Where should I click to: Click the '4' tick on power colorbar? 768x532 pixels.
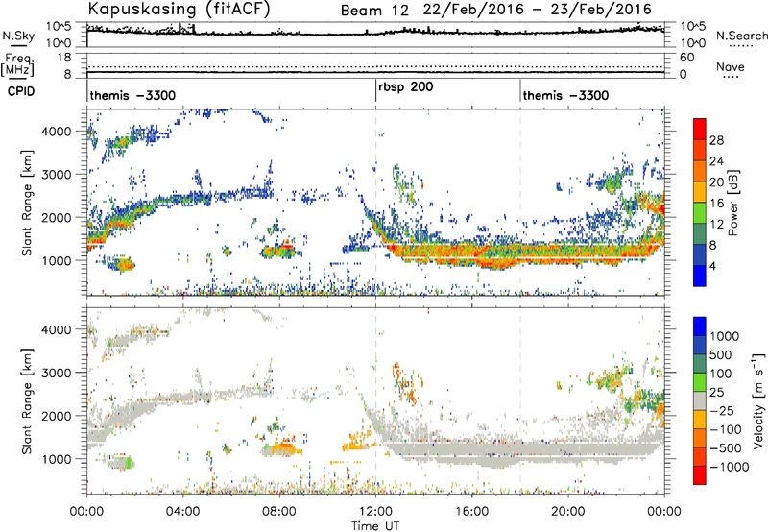[x=712, y=266]
